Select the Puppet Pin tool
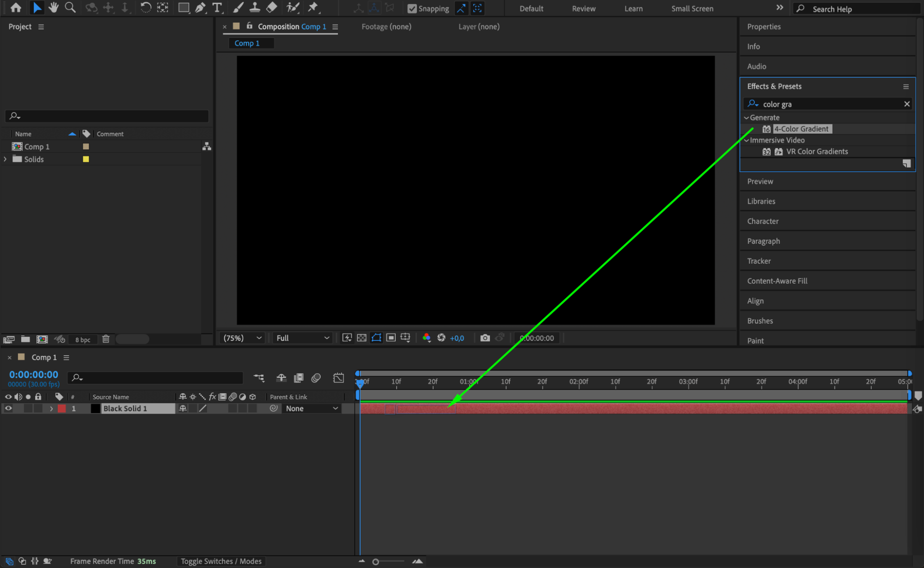This screenshot has width=924, height=568. (x=313, y=7)
